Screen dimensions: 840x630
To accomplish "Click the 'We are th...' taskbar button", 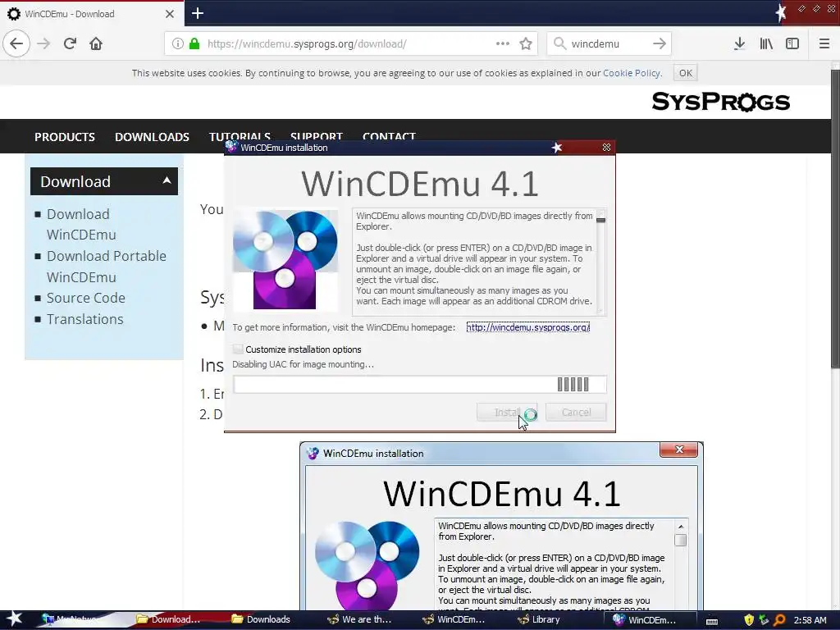I will 359,620.
